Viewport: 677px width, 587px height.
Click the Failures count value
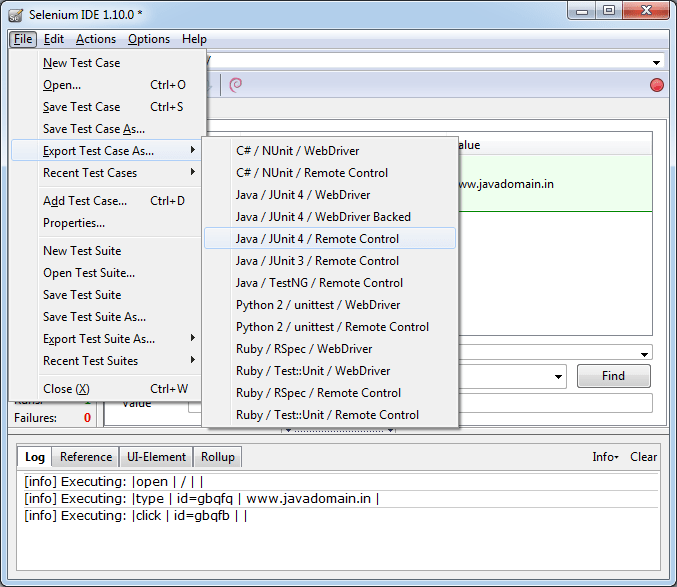point(87,418)
